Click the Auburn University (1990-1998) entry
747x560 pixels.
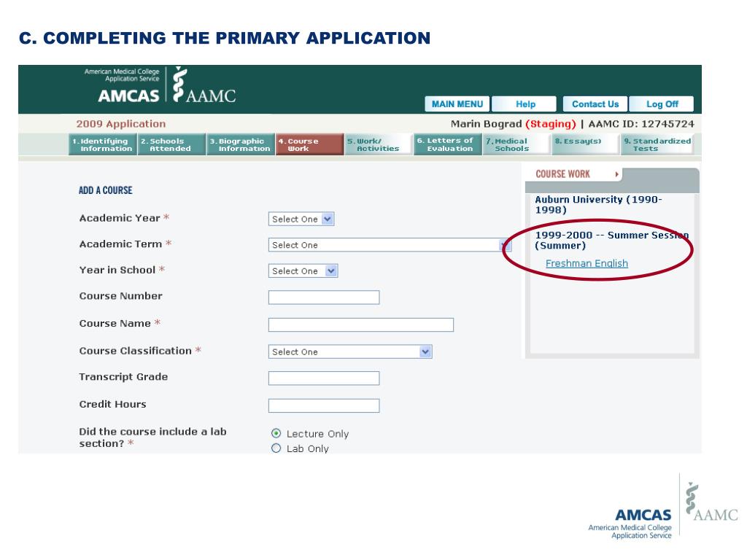point(598,205)
